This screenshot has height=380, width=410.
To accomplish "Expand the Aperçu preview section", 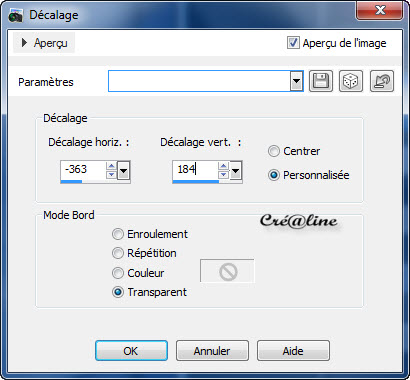I will point(44,43).
